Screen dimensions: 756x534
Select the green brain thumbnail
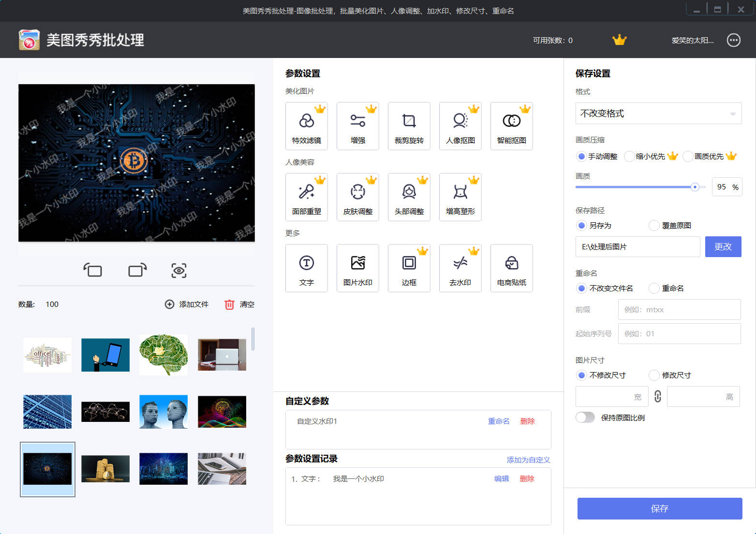coord(163,355)
